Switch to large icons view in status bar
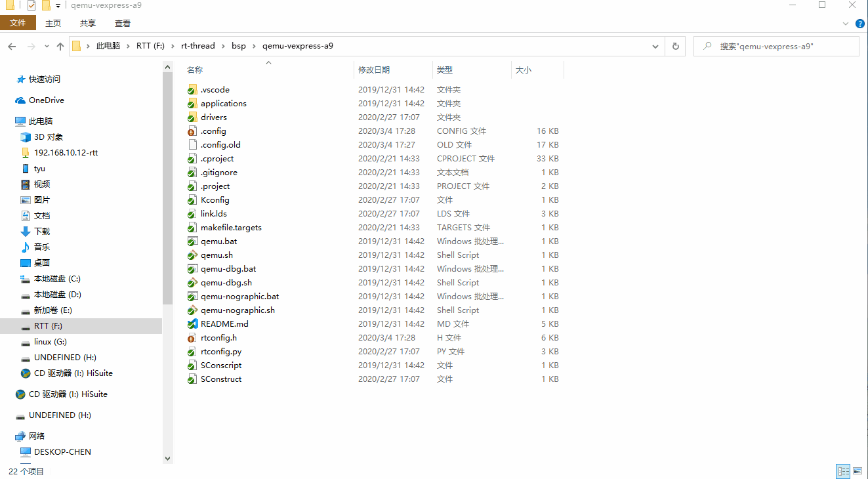The image size is (868, 479). click(858, 471)
